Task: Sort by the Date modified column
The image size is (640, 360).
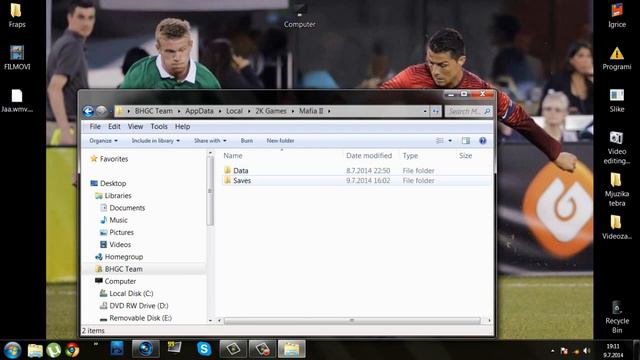Action: click(x=369, y=156)
